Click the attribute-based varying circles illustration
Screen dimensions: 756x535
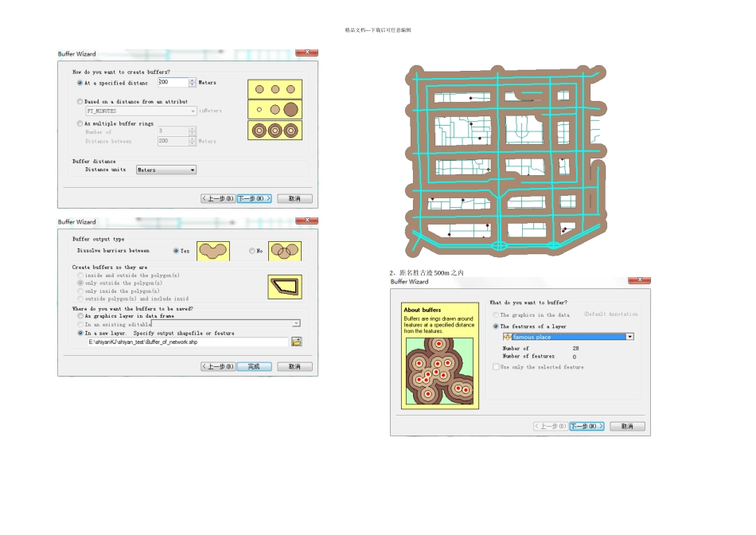coord(275,110)
